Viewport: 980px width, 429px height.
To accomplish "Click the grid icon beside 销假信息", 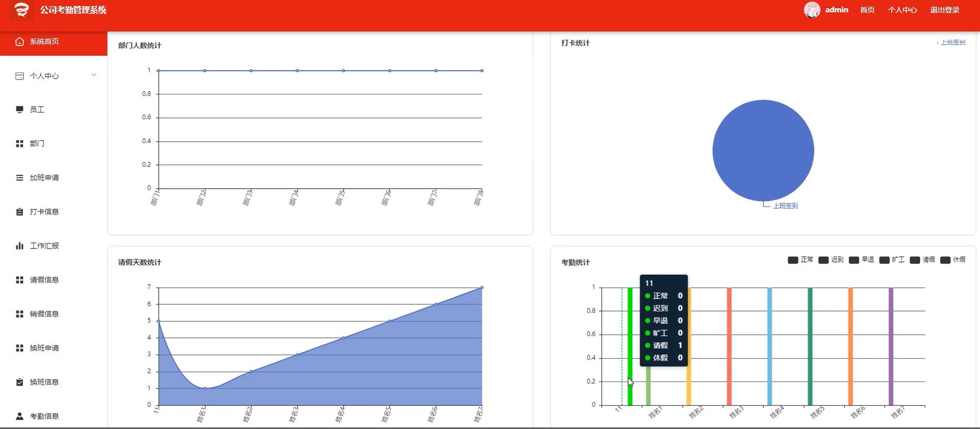I will pos(20,313).
